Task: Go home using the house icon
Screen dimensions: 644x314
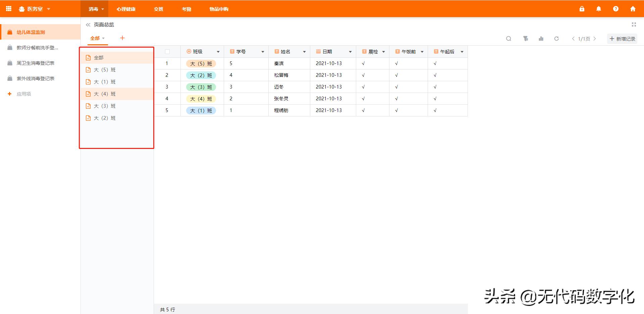Action: [x=633, y=9]
